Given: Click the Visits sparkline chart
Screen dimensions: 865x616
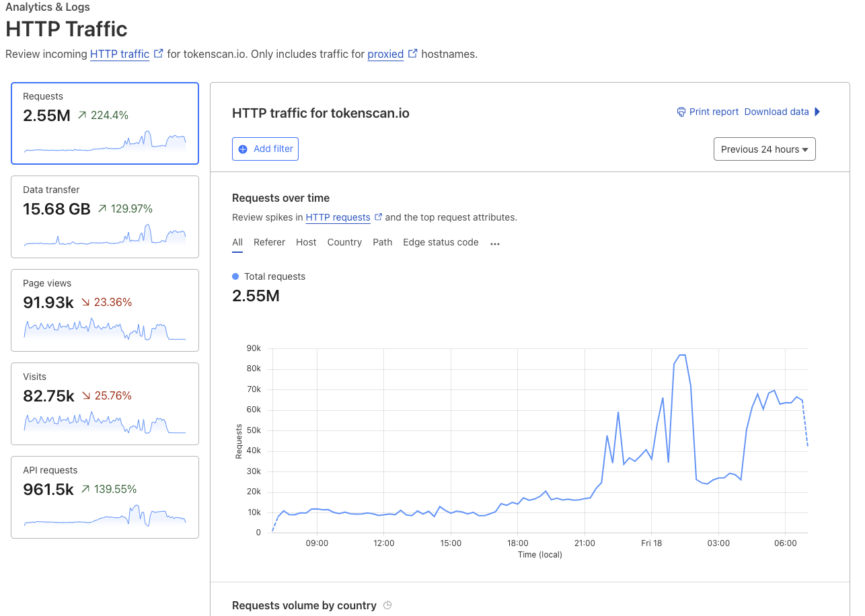Looking at the screenshot, I should (x=105, y=422).
